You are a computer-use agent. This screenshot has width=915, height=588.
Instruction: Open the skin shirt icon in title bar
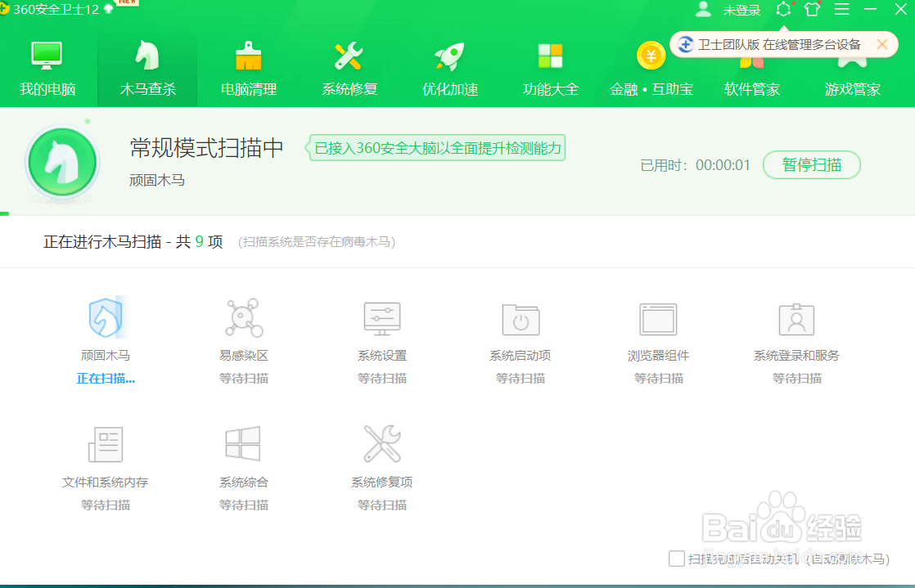(812, 9)
